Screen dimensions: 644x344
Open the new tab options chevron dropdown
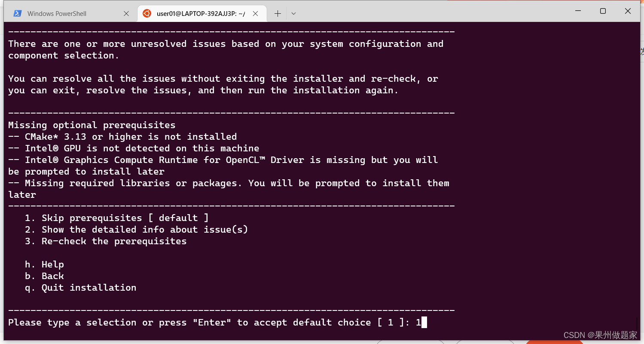(x=293, y=13)
